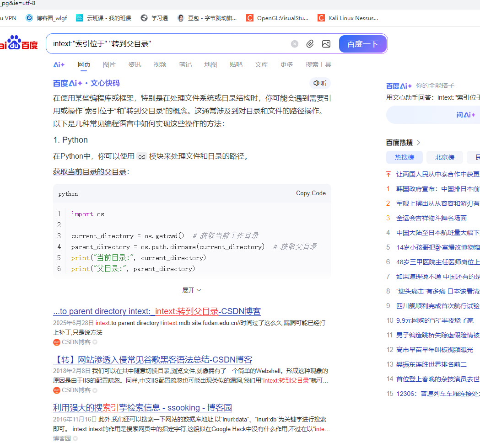The height and width of the screenshot is (448, 480).
Task: Open hot search 韩国政府宣布
Action: click(438, 189)
